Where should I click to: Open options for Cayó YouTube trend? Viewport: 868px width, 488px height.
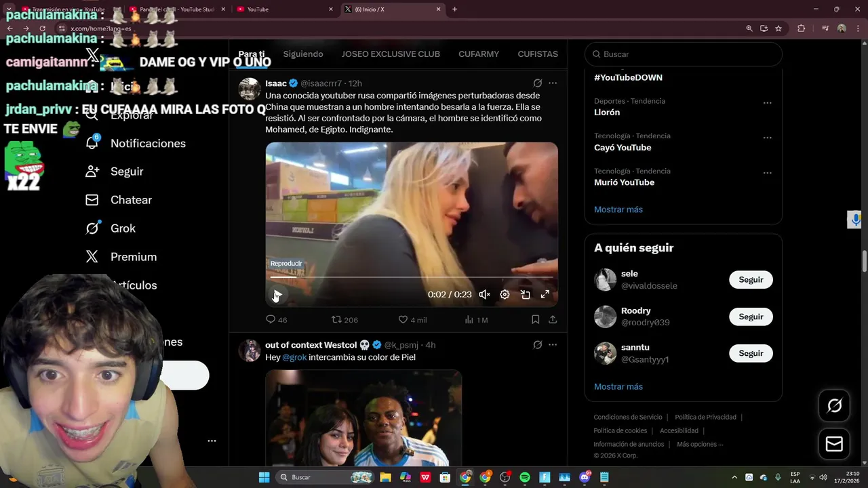pos(767,138)
